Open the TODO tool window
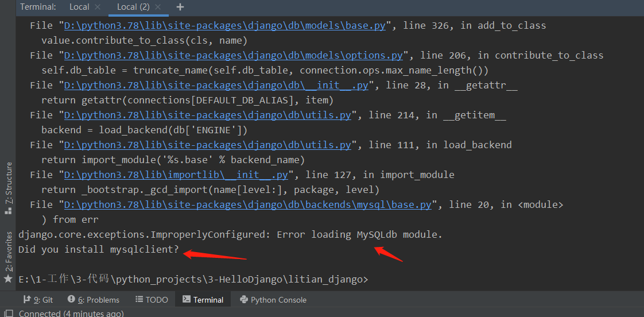The width and height of the screenshot is (644, 317). pyautogui.click(x=152, y=300)
